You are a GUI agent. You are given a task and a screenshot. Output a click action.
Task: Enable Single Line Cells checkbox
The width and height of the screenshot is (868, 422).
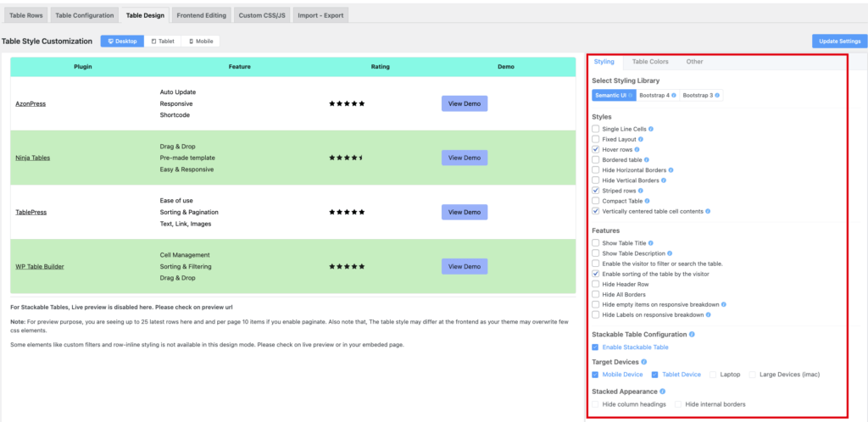click(x=596, y=129)
